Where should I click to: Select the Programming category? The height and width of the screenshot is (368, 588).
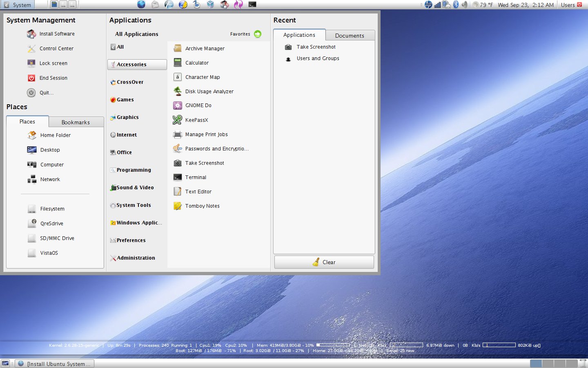pos(137,170)
